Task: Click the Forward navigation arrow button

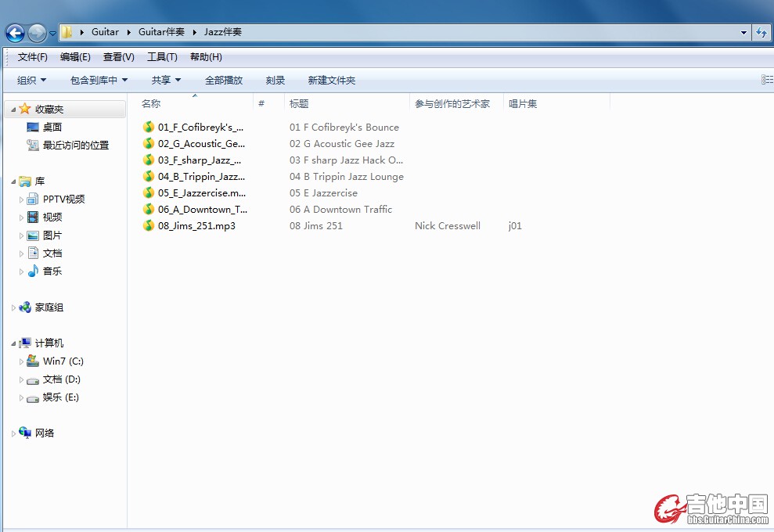Action: [x=37, y=33]
